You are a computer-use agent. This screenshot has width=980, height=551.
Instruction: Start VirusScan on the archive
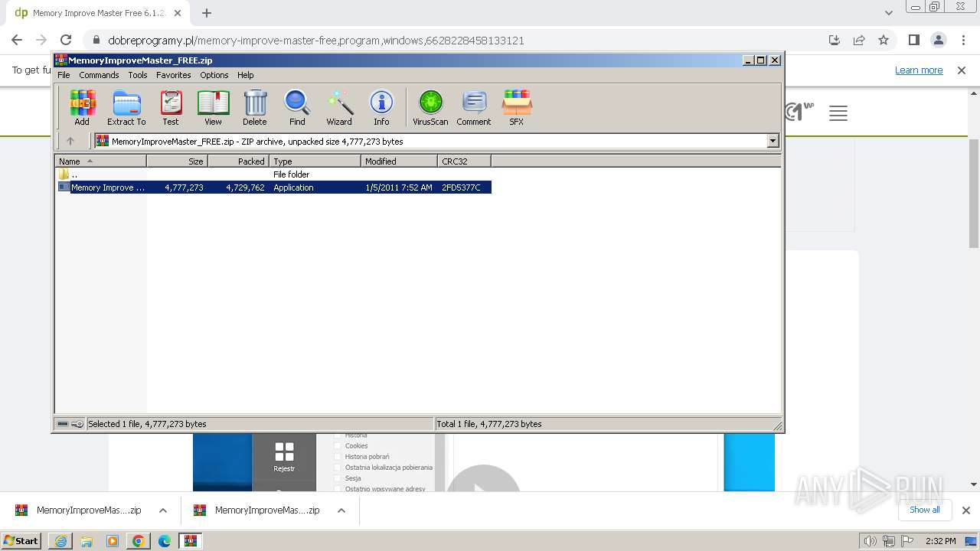coord(430,107)
